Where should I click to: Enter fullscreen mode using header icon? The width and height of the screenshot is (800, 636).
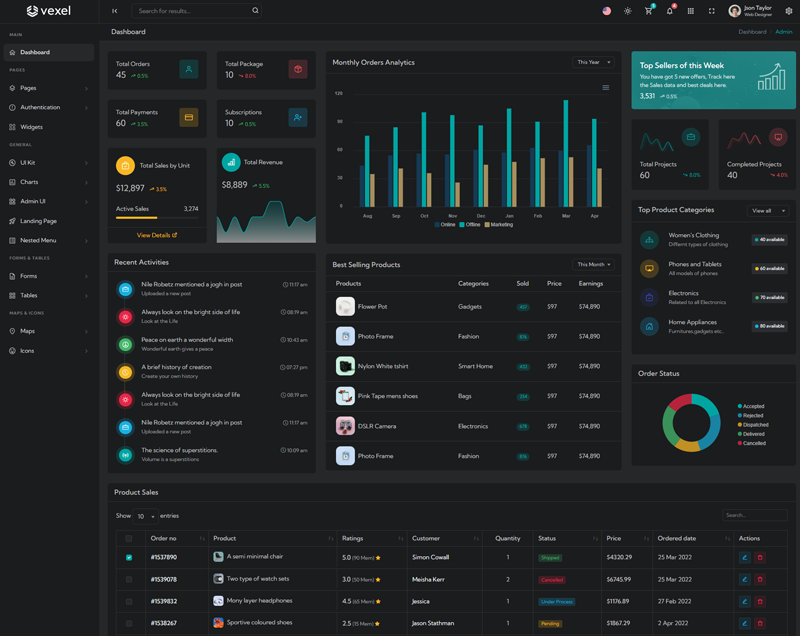(x=711, y=11)
